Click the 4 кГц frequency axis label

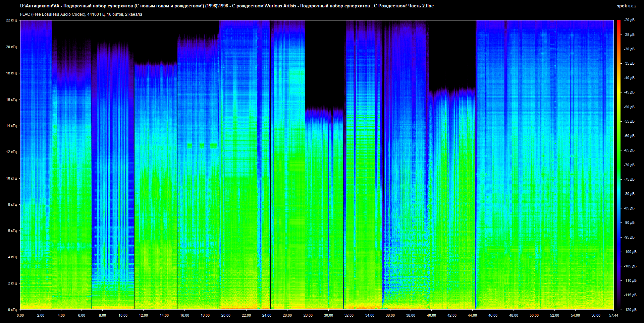point(12,257)
